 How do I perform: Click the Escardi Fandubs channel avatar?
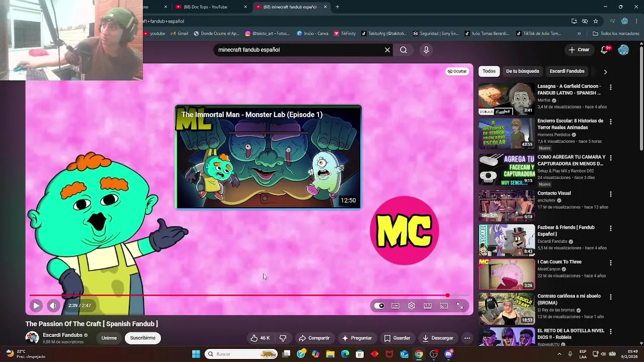click(x=32, y=338)
